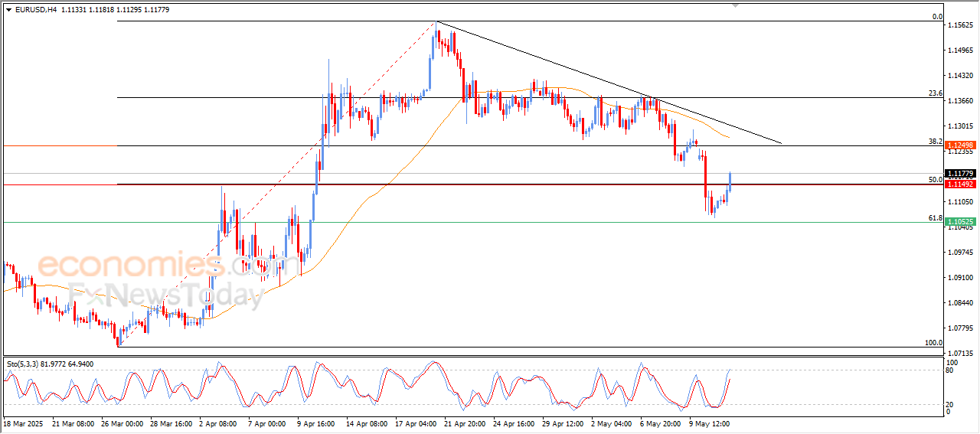Click the 1.13015 price axis label

(x=960, y=126)
